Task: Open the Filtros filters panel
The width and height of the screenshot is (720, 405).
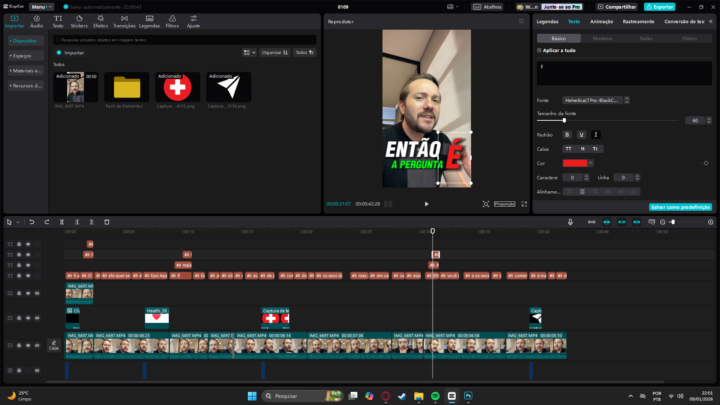Action: [x=172, y=21]
